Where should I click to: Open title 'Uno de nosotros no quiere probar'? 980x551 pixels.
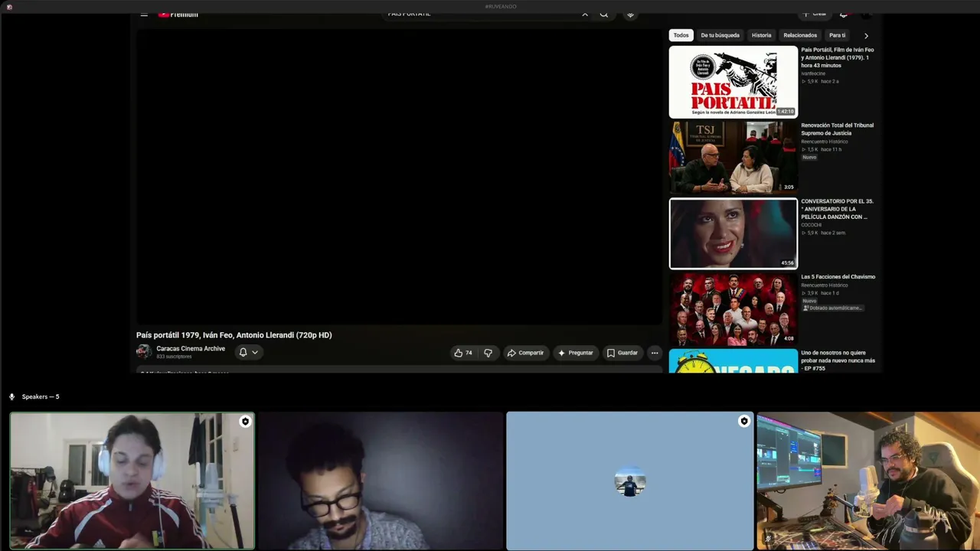[x=838, y=360]
